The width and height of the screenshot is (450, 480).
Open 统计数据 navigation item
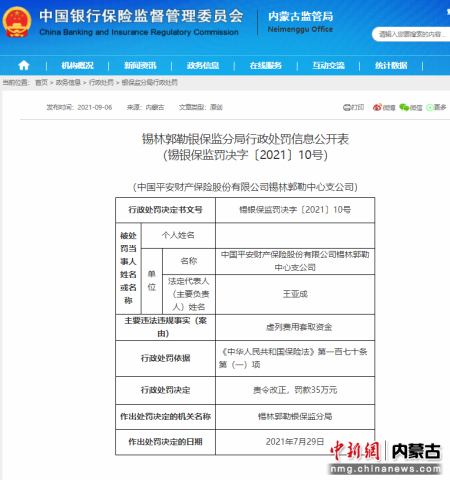click(x=391, y=66)
